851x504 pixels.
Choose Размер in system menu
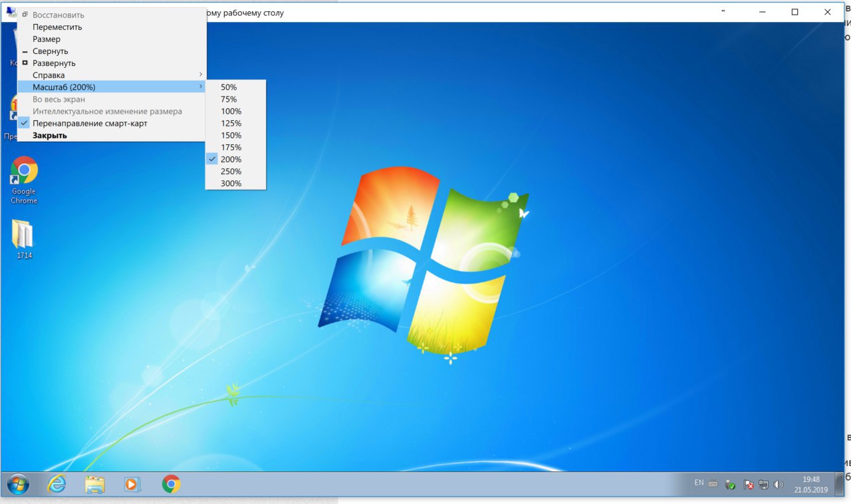tap(111, 39)
